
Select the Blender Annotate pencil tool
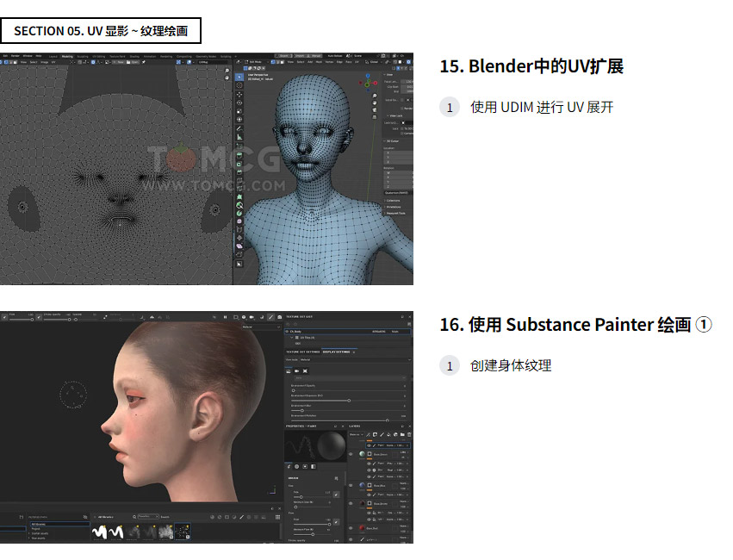[239, 128]
